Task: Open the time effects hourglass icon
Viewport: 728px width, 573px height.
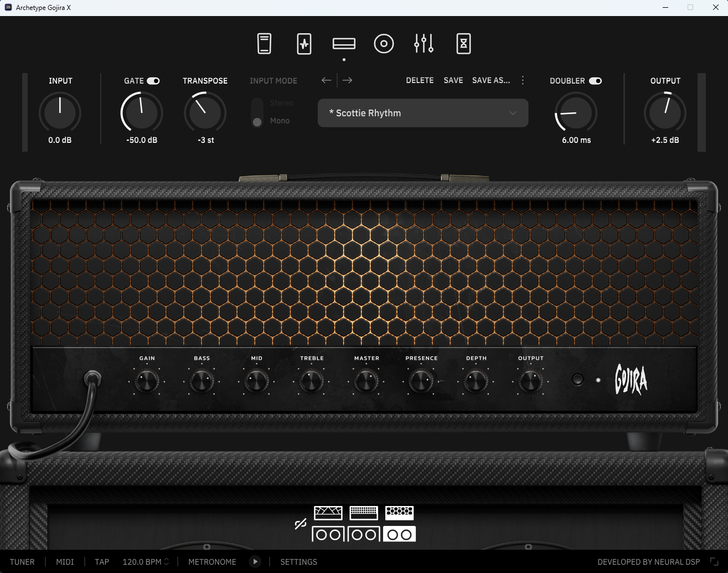Action: pyautogui.click(x=463, y=44)
